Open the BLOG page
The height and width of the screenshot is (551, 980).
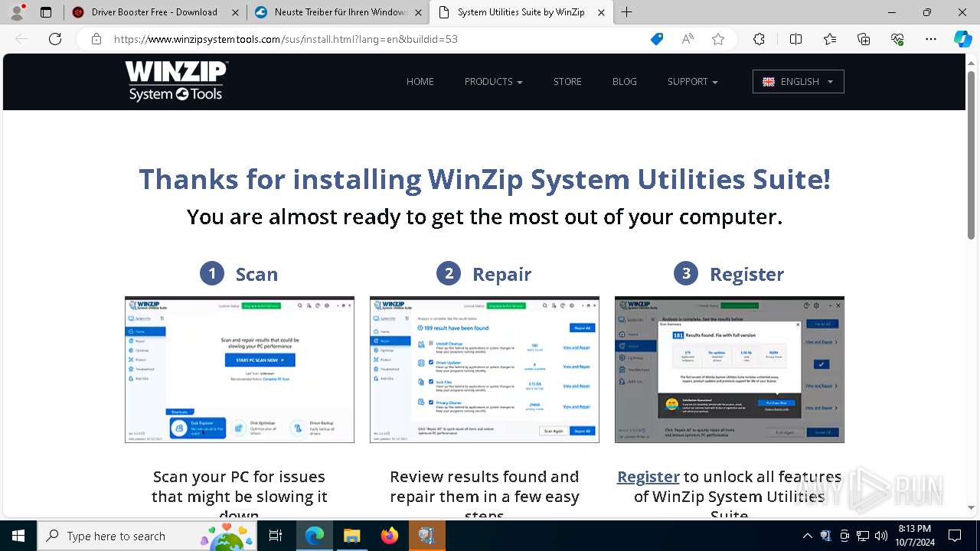point(625,82)
